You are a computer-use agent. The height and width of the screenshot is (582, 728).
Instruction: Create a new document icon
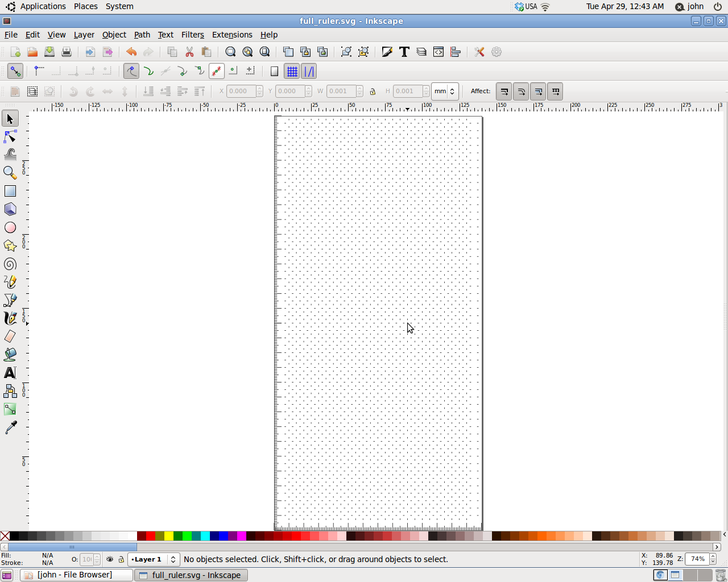(x=15, y=52)
